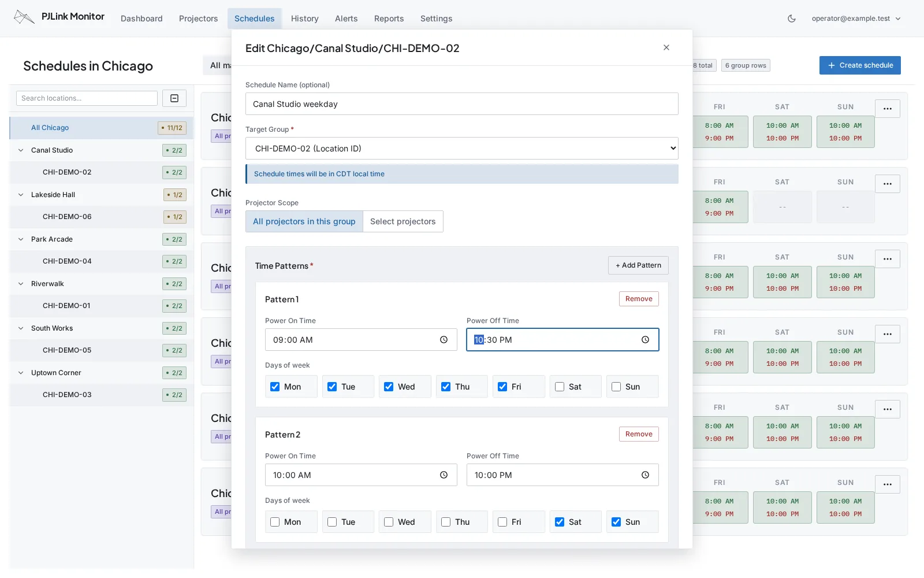This screenshot has height=578, width=924.
Task: Open more-options menu of third schedule row
Action: [x=888, y=259]
